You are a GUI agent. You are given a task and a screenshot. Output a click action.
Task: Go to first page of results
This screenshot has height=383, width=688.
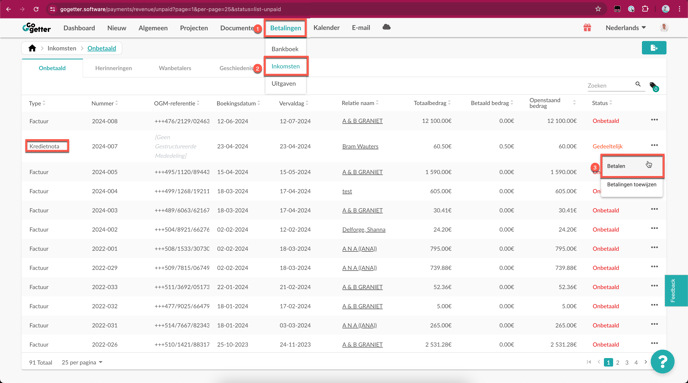589,362
